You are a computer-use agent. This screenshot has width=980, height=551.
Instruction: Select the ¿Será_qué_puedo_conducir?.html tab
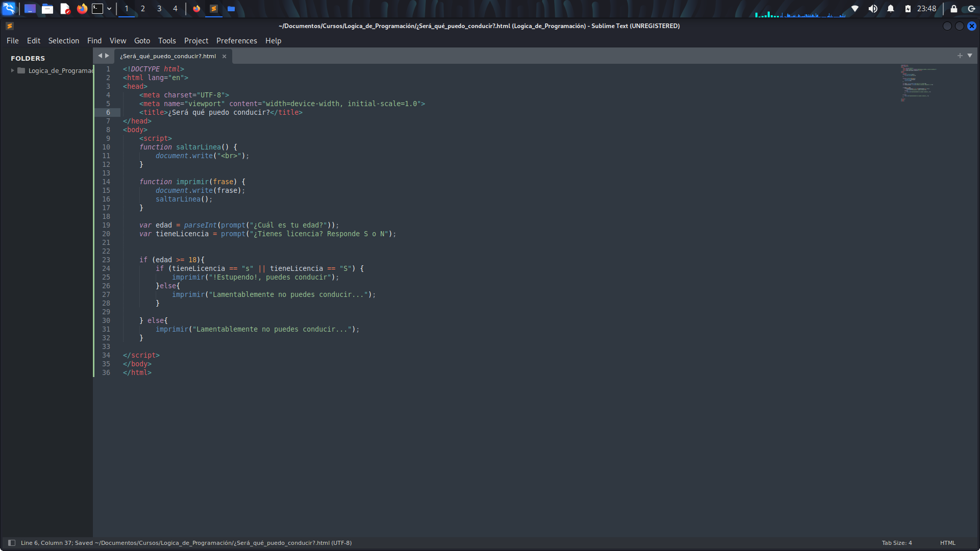(x=168, y=56)
